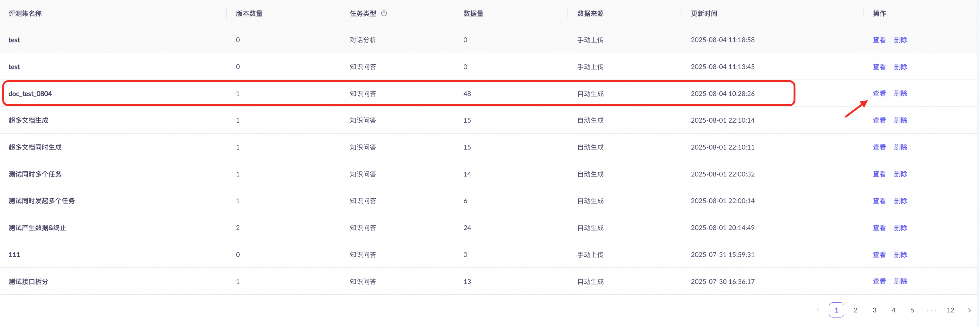This screenshot has width=980, height=327.
Task: Select page 2 in pagination
Action: (x=855, y=310)
